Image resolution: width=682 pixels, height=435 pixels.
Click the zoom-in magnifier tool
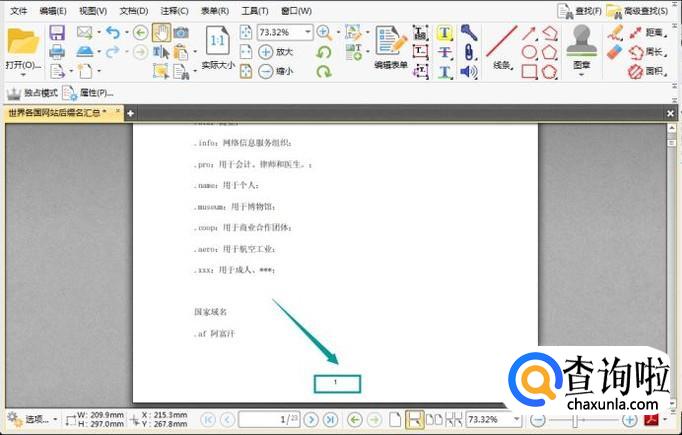(x=323, y=32)
